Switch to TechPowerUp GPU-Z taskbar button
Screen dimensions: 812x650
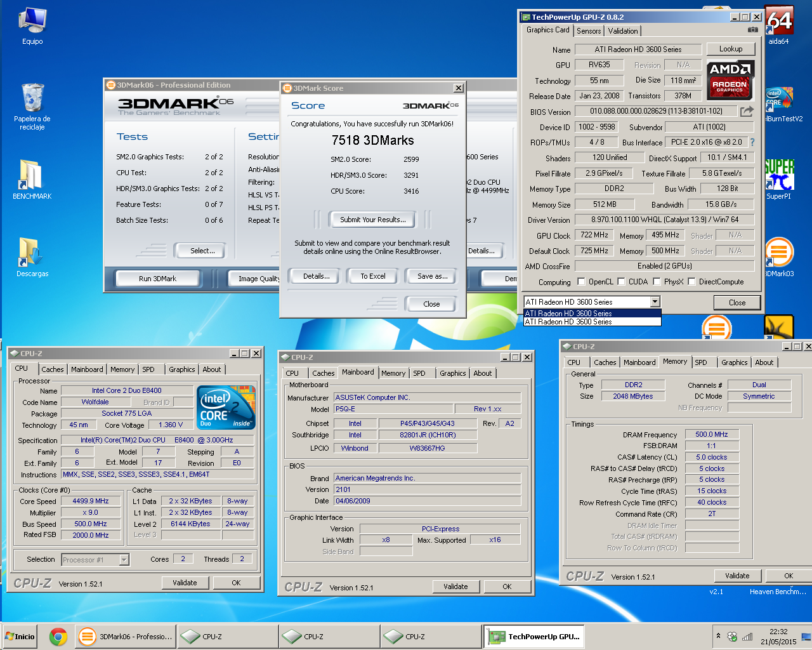point(533,636)
